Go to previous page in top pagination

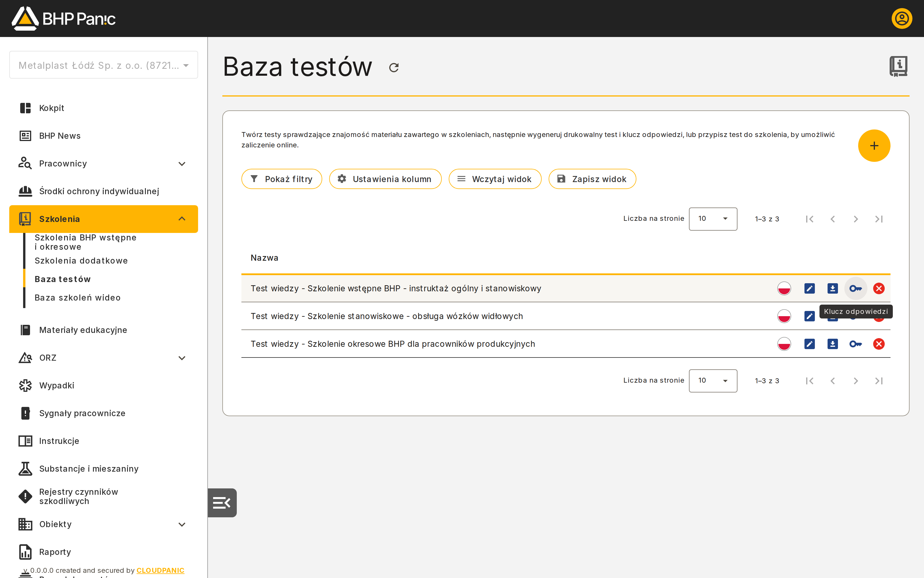tap(833, 219)
